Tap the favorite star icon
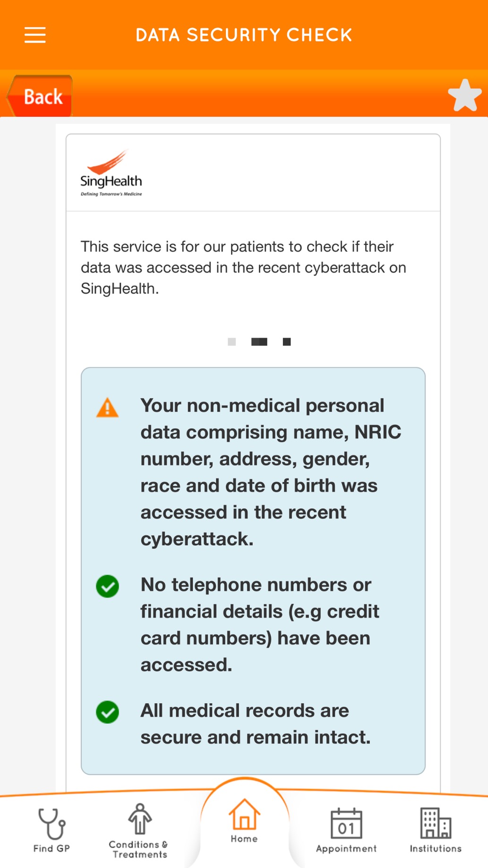This screenshot has height=868, width=488. (x=464, y=95)
